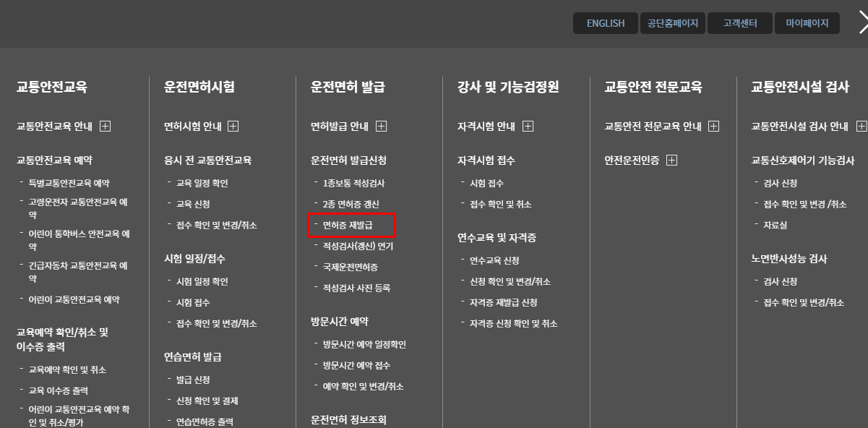Image resolution: width=868 pixels, height=428 pixels.
Task: Open 고령운전자 교통안전교육 예약 link
Action: point(78,209)
